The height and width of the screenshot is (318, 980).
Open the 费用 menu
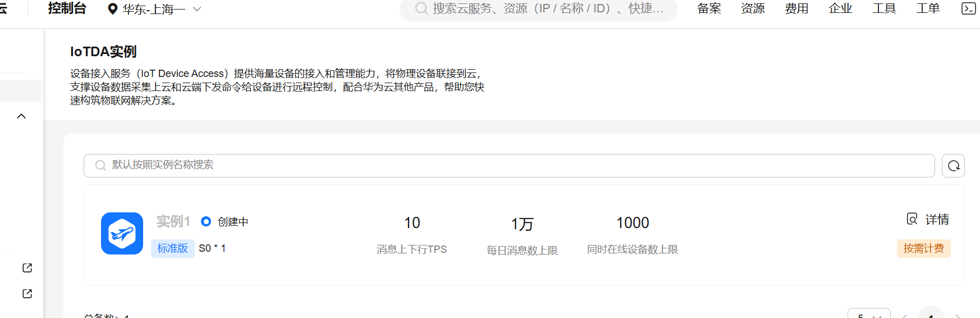(796, 8)
